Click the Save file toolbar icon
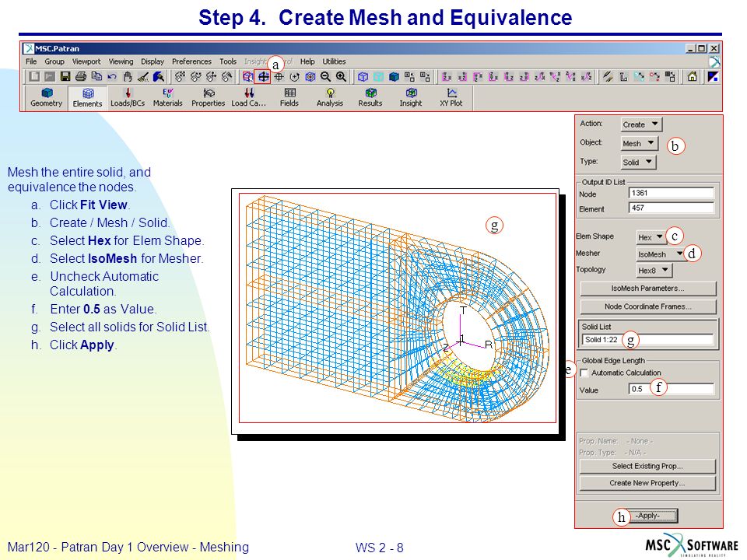747x560 pixels. (x=65, y=76)
